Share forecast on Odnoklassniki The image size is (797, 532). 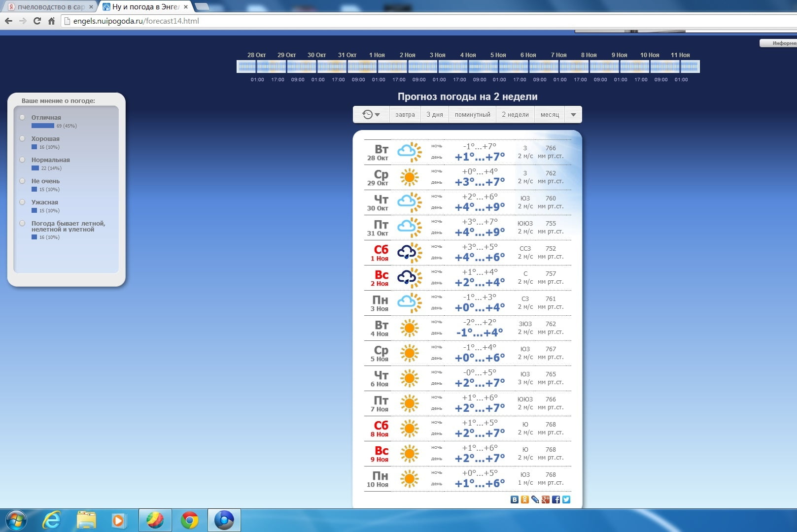point(525,499)
